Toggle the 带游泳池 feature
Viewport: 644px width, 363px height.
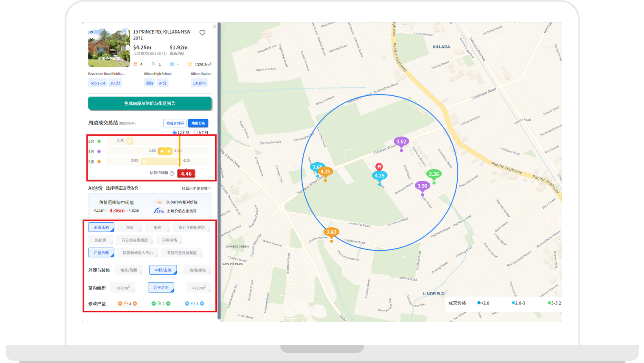pyautogui.click(x=101, y=227)
